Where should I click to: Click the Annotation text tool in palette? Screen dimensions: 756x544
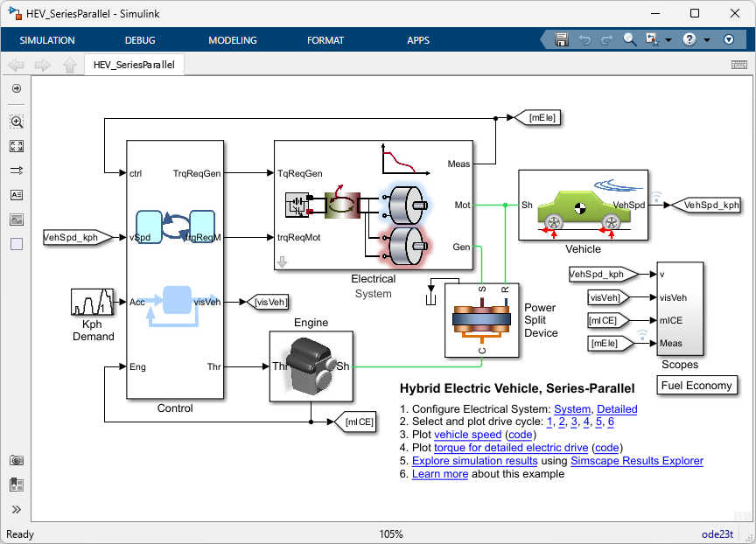coord(17,196)
